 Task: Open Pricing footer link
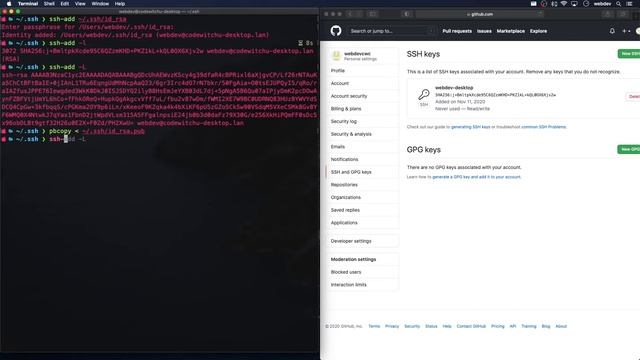click(x=498, y=326)
